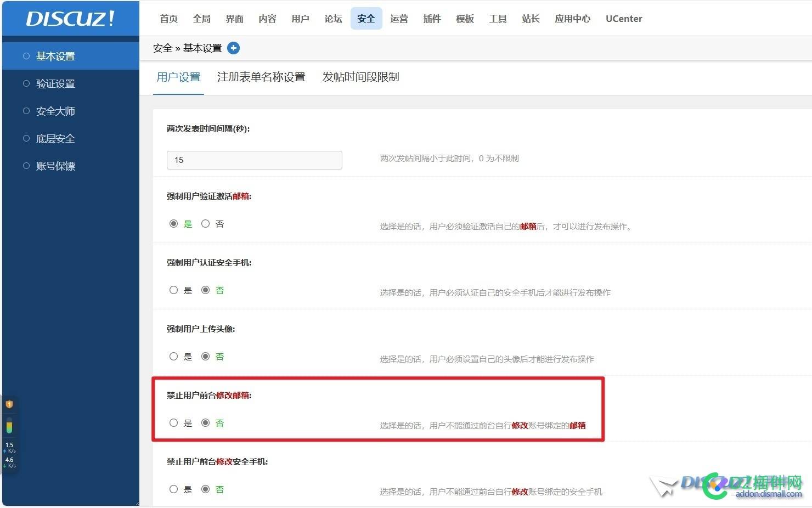This screenshot has height=508, width=812.
Task: Open 界面 in top navigation
Action: tap(235, 19)
